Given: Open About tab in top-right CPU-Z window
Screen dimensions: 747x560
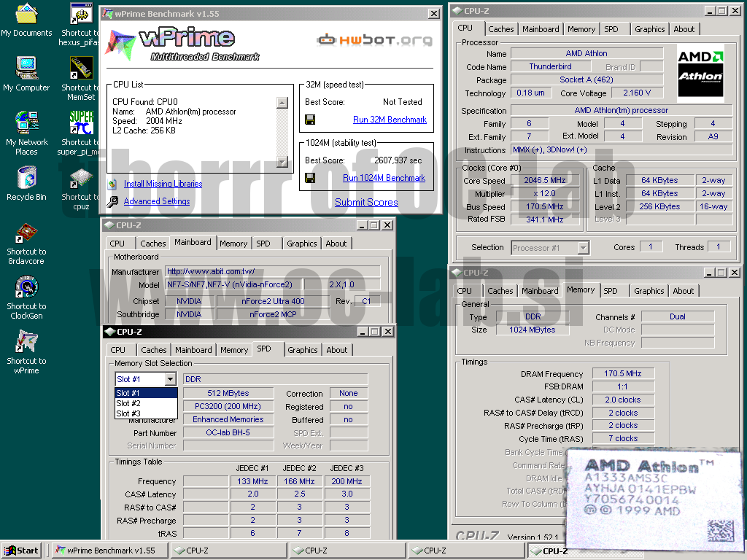Looking at the screenshot, I should coord(684,29).
